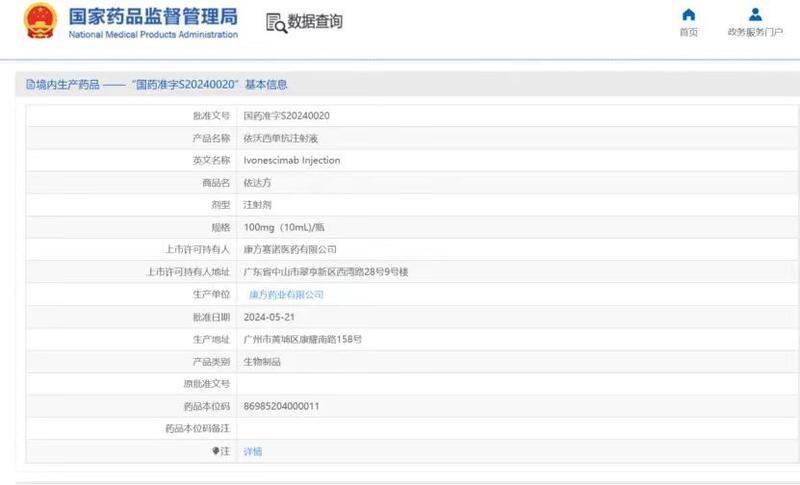800x485 pixels.
Task: Click the 批准文号 row label
Action: (211, 116)
